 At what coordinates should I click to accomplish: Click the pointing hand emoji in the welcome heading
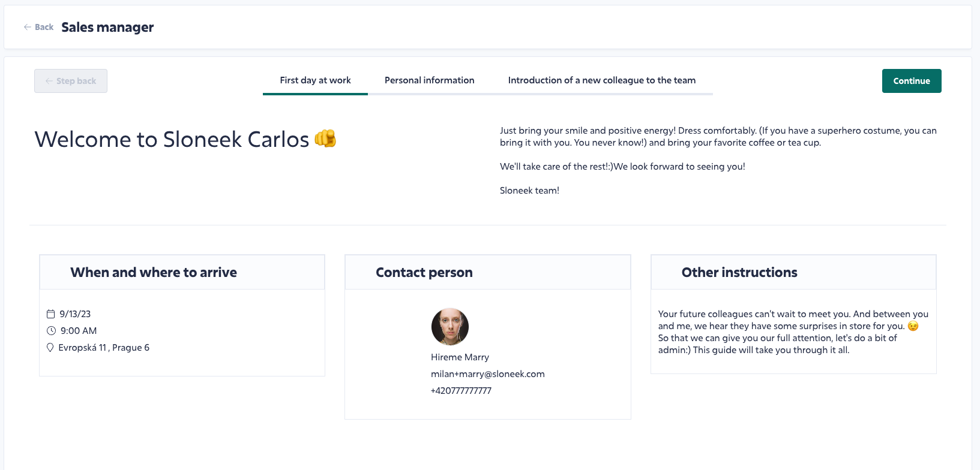pos(325,138)
